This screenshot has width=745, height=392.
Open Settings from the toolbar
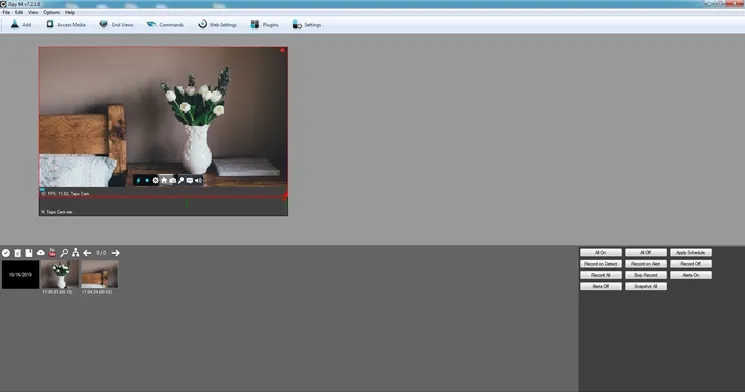[x=306, y=24]
